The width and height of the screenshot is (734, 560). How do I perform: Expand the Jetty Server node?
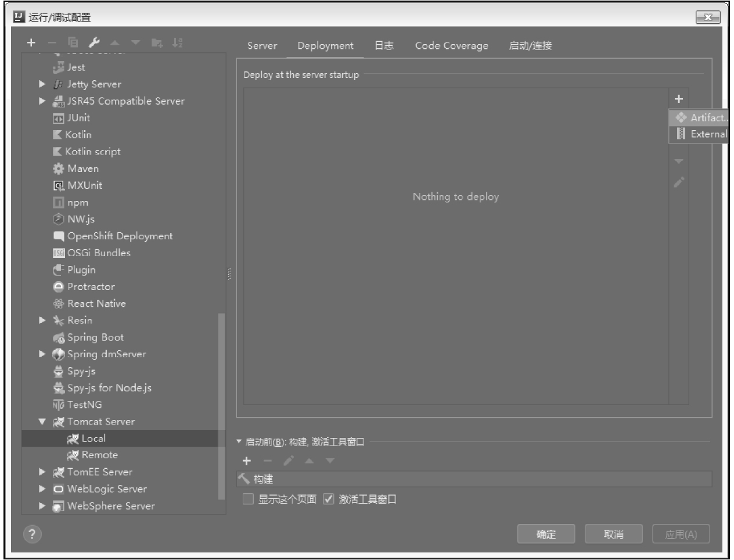pyautogui.click(x=42, y=84)
